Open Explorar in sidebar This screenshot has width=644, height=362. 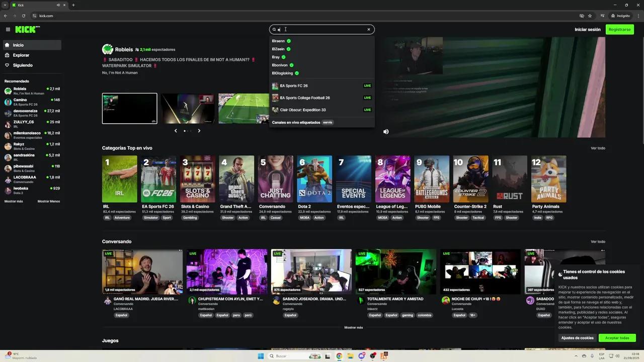point(32,55)
